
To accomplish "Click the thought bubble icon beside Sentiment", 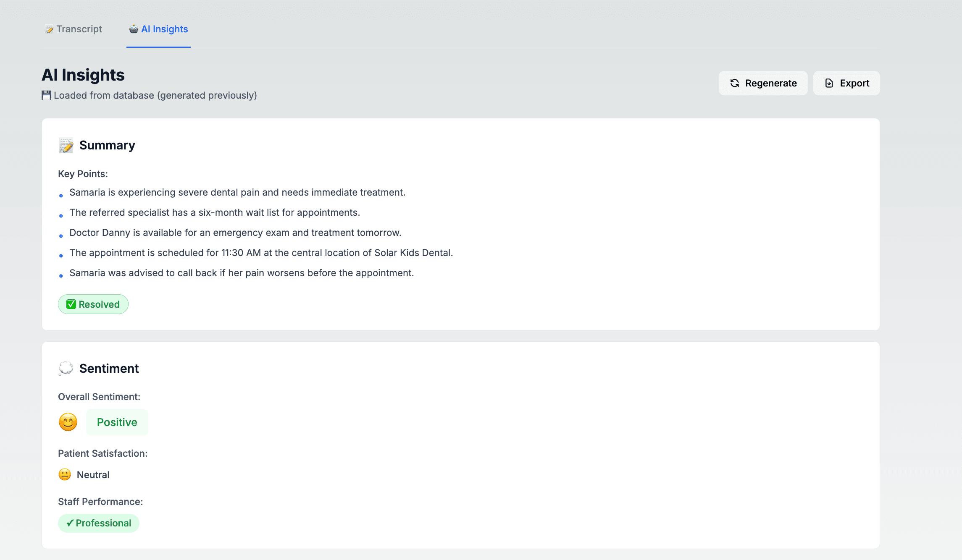I will (66, 368).
